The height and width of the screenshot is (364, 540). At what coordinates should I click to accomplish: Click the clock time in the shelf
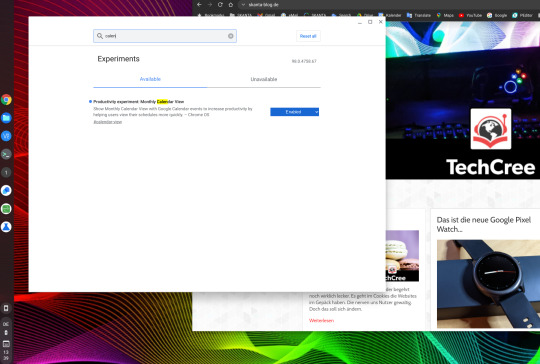pos(6,355)
